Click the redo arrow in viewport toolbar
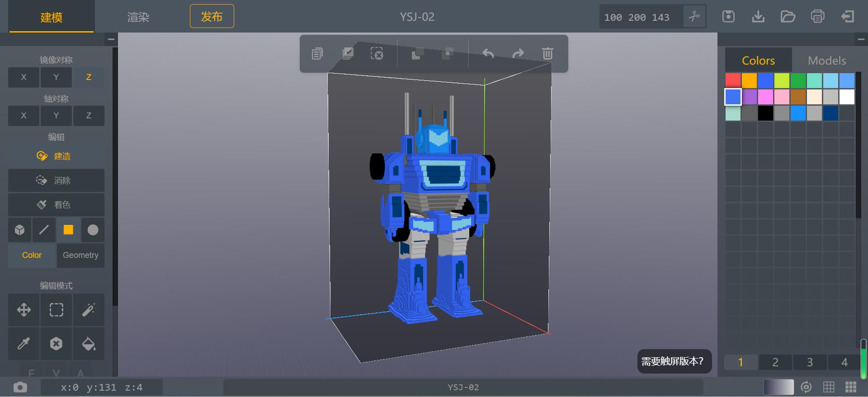868x397 pixels. 518,54
